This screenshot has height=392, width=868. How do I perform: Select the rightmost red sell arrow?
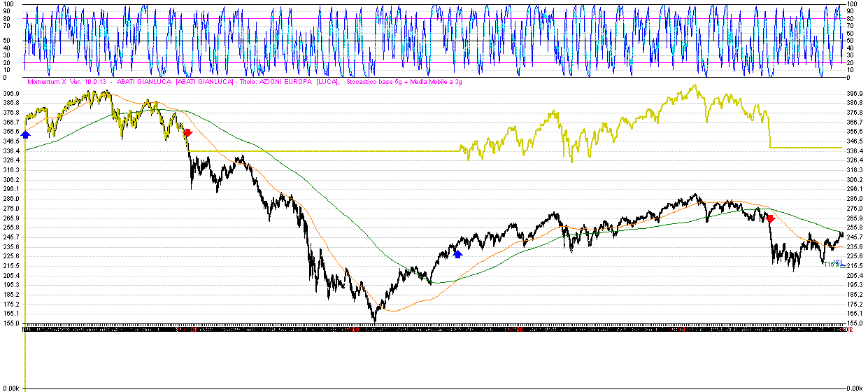click(x=770, y=219)
